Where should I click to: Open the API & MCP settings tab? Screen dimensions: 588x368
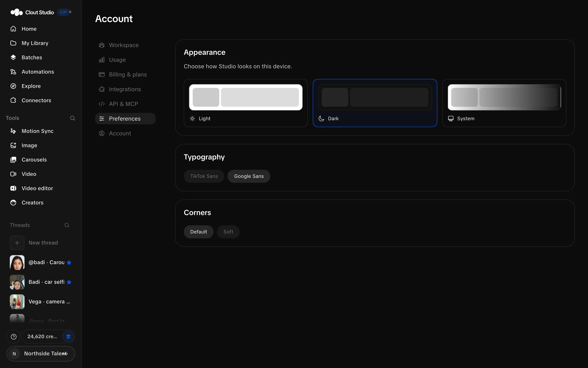(125, 104)
